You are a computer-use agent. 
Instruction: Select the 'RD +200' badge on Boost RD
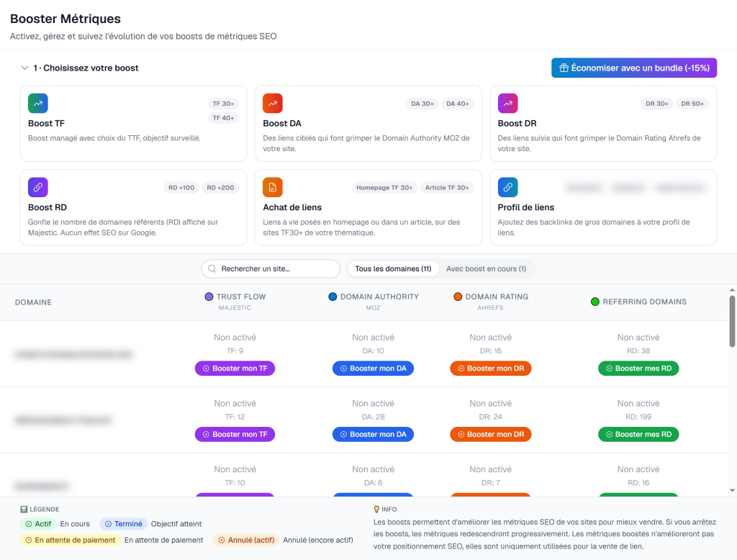220,188
